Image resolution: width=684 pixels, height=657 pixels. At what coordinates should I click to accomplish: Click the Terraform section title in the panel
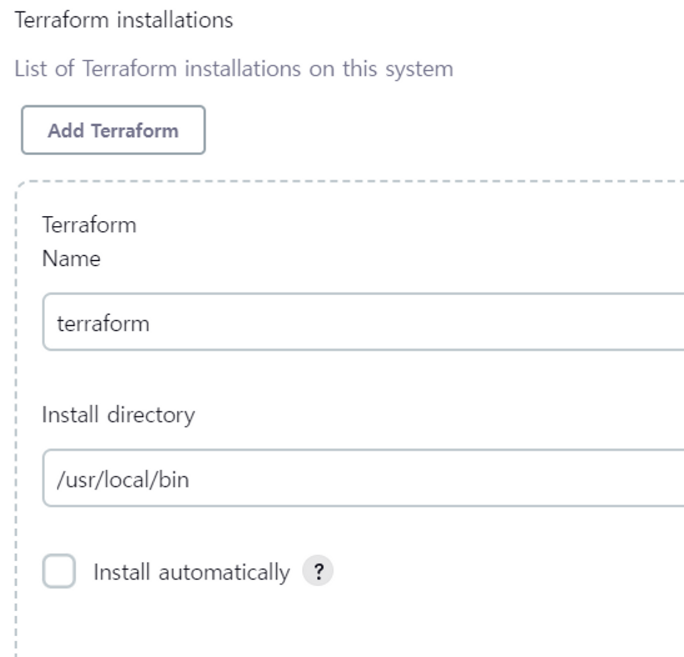pos(88,225)
